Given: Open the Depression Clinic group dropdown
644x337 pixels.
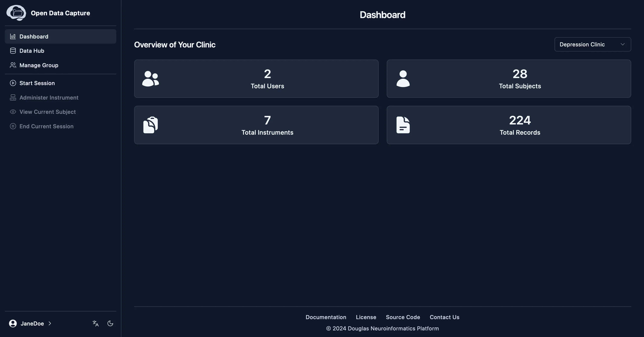Looking at the screenshot, I should 592,44.
